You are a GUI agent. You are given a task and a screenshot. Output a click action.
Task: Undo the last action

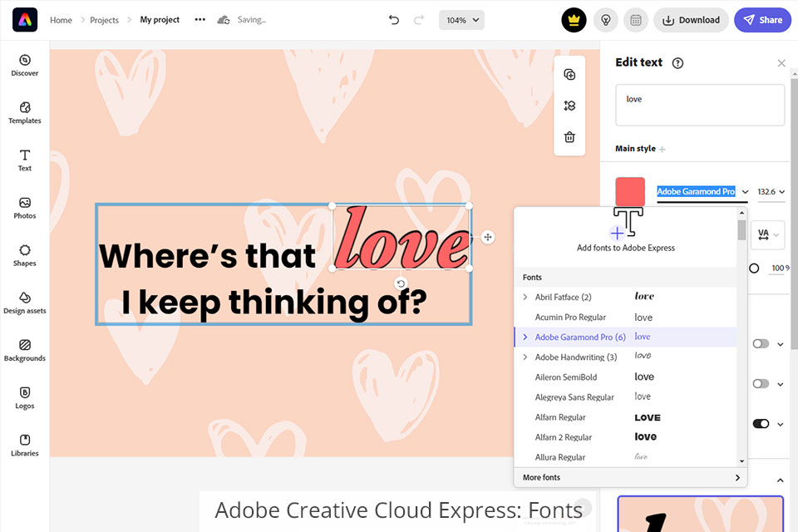tap(394, 20)
